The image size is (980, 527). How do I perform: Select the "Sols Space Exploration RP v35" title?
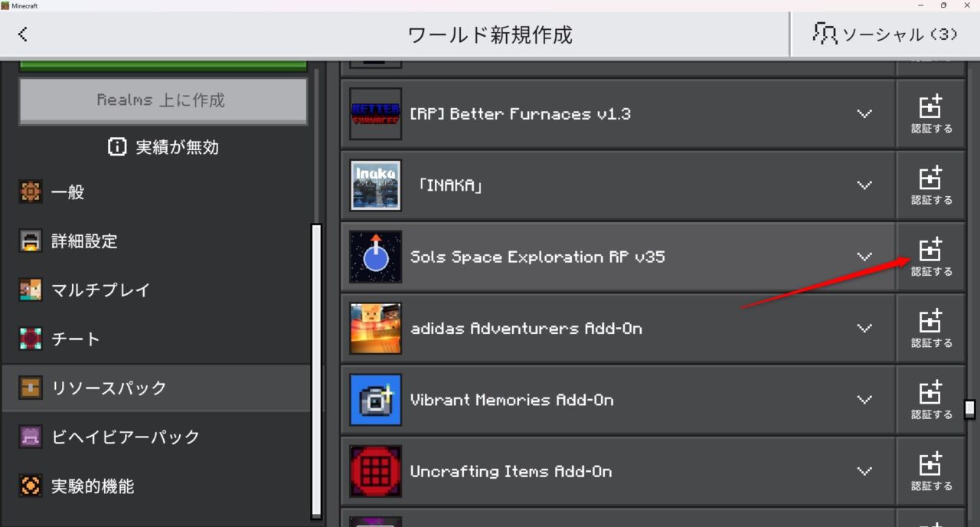click(x=537, y=257)
